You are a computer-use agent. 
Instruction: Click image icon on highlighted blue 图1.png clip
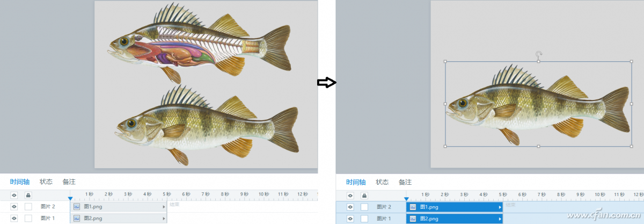[413, 207]
